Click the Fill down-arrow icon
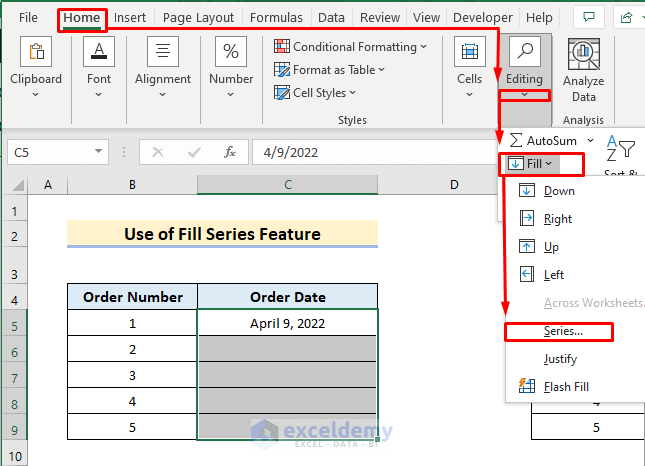Image resolution: width=645 pixels, height=466 pixels. click(x=516, y=163)
